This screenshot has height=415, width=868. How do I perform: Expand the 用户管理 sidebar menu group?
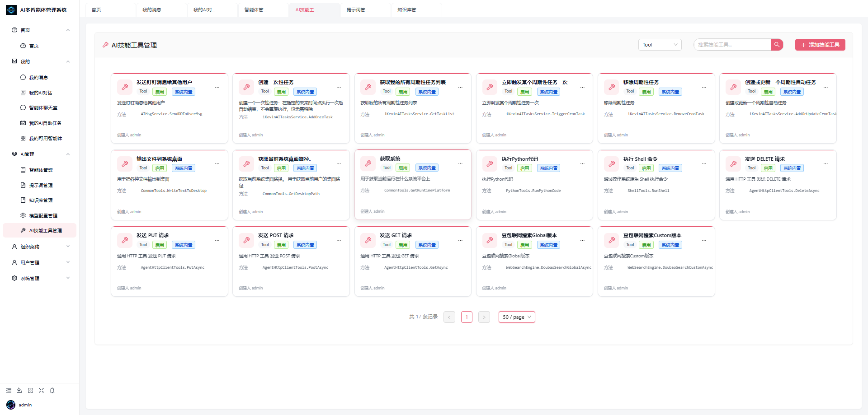(x=41, y=262)
